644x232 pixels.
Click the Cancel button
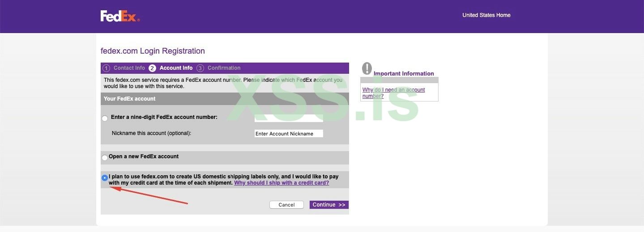286,205
